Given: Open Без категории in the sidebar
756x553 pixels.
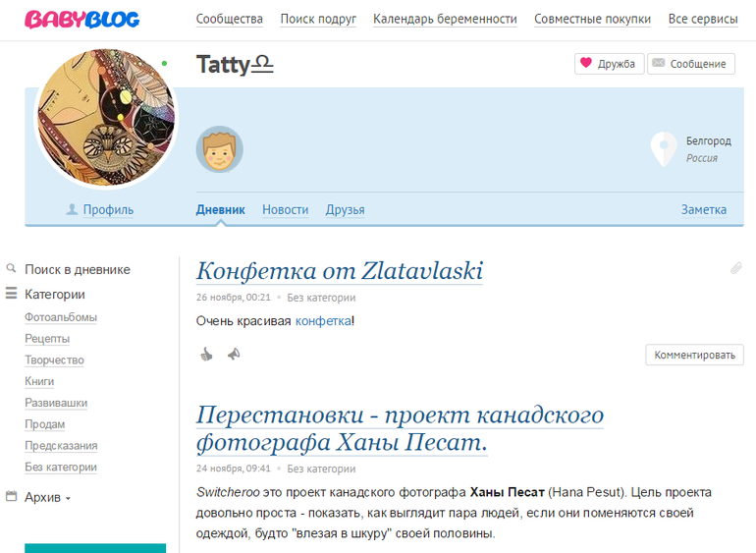Looking at the screenshot, I should (61, 468).
